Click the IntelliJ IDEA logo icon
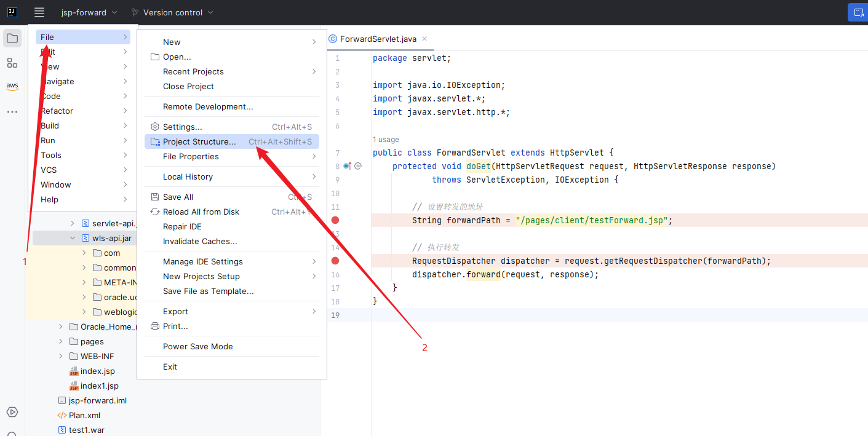The width and height of the screenshot is (868, 436). click(x=12, y=12)
